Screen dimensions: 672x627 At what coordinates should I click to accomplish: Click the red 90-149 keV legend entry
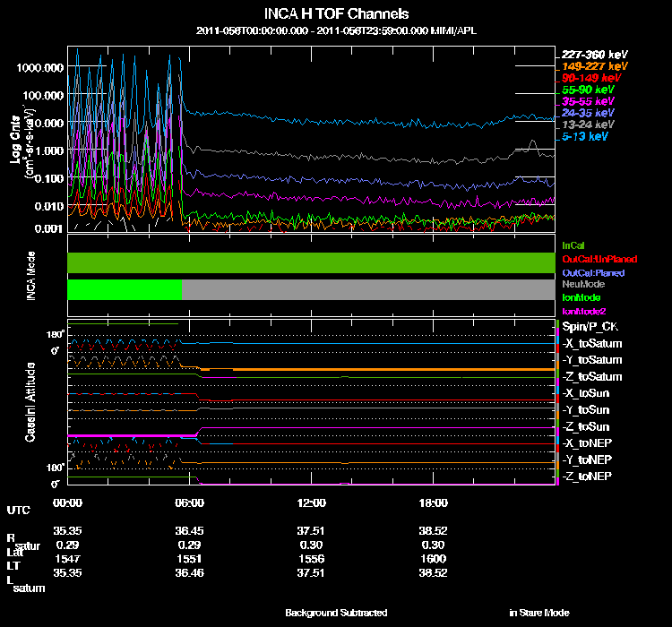coord(591,78)
